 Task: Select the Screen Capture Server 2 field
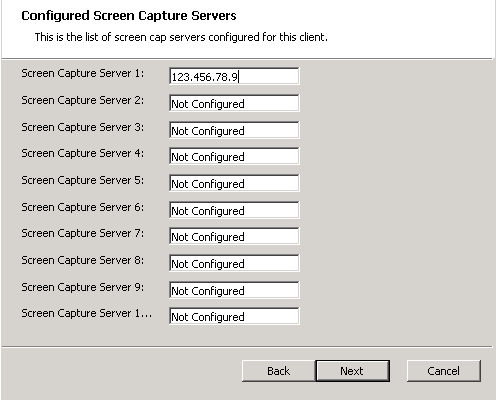[x=234, y=103]
